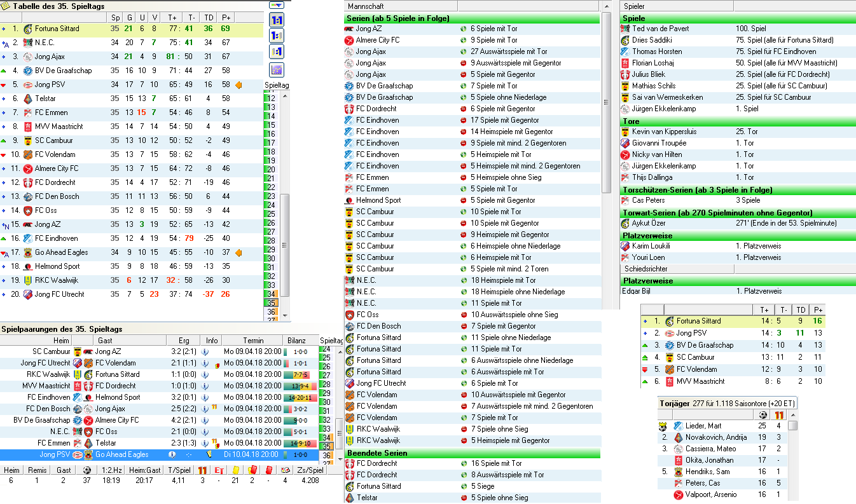Click the scrollbar thumb of the Torjäger list
Image resolution: width=856 pixels, height=504 pixels.
792,426
